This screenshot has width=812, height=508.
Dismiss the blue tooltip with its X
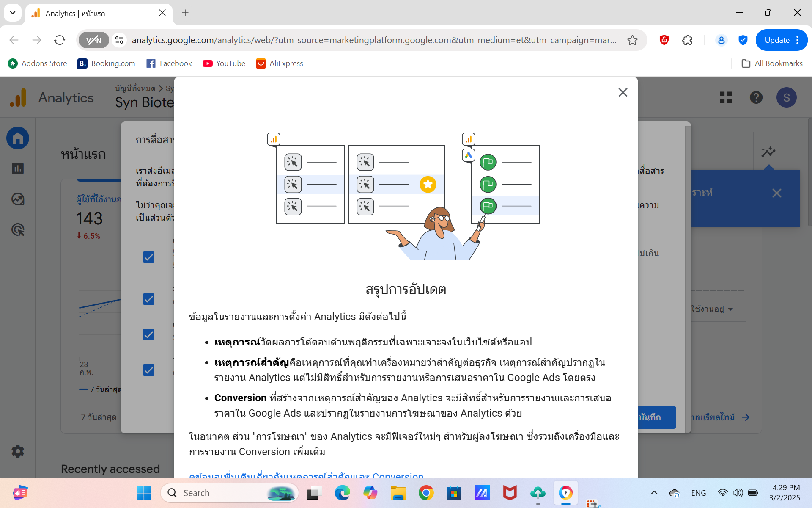point(777,193)
